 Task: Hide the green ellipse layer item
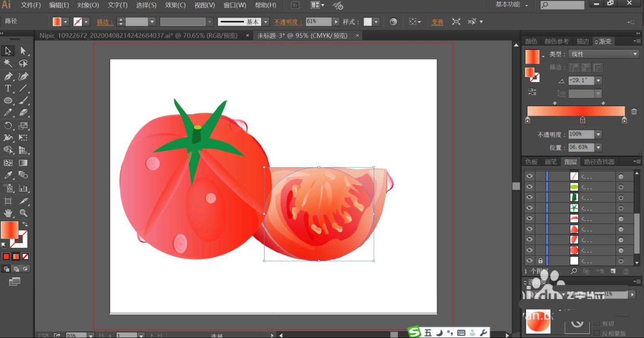click(x=529, y=186)
